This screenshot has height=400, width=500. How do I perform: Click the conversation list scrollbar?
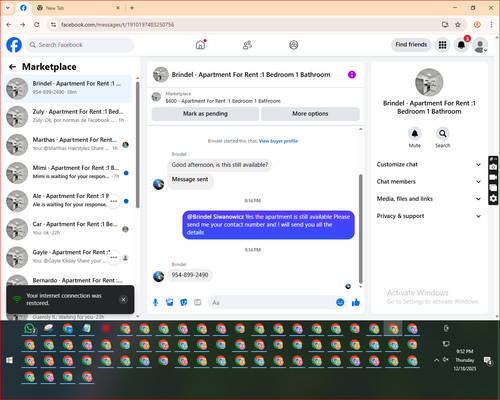pos(137,144)
